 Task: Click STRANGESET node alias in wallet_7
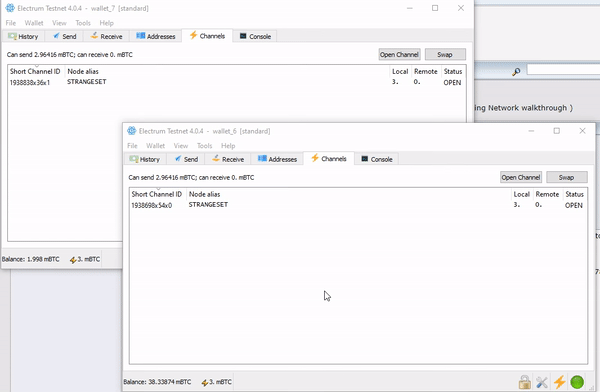tap(86, 82)
